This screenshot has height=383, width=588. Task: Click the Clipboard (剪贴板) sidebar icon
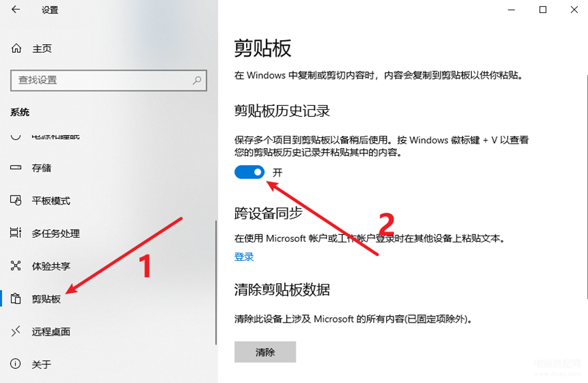click(16, 298)
